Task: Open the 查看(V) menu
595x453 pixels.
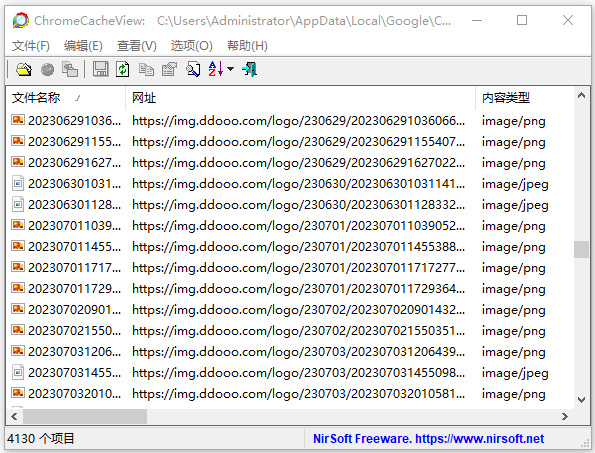Action: [x=137, y=46]
